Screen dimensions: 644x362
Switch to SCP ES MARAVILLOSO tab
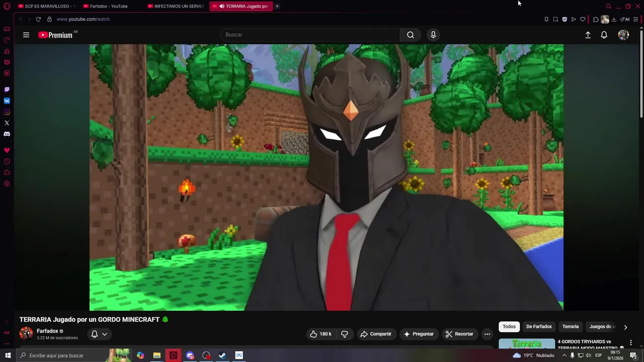[x=46, y=6]
